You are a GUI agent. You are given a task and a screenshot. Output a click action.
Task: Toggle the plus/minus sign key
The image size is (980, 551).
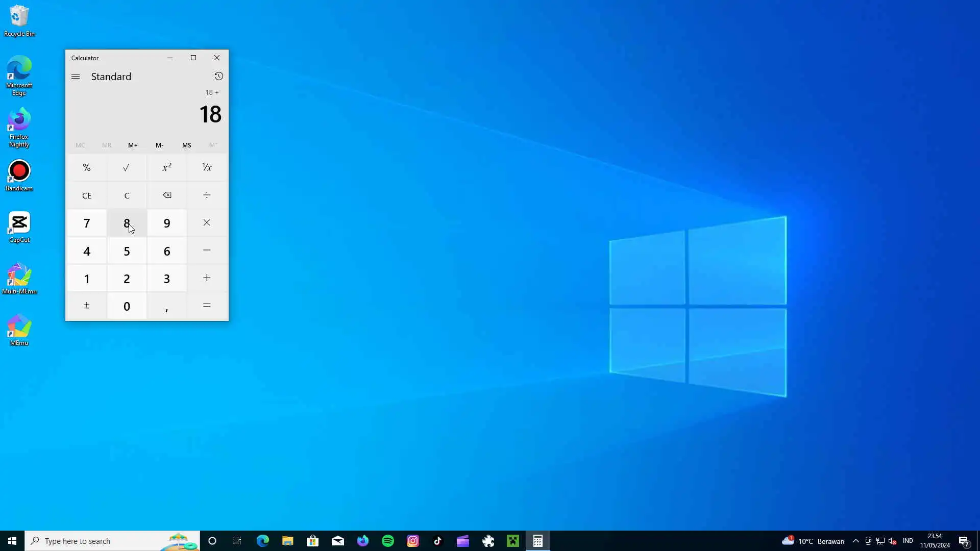point(87,306)
